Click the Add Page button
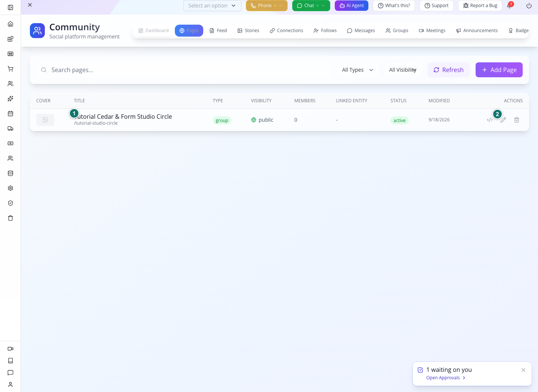This screenshot has width=538, height=392. click(x=499, y=70)
